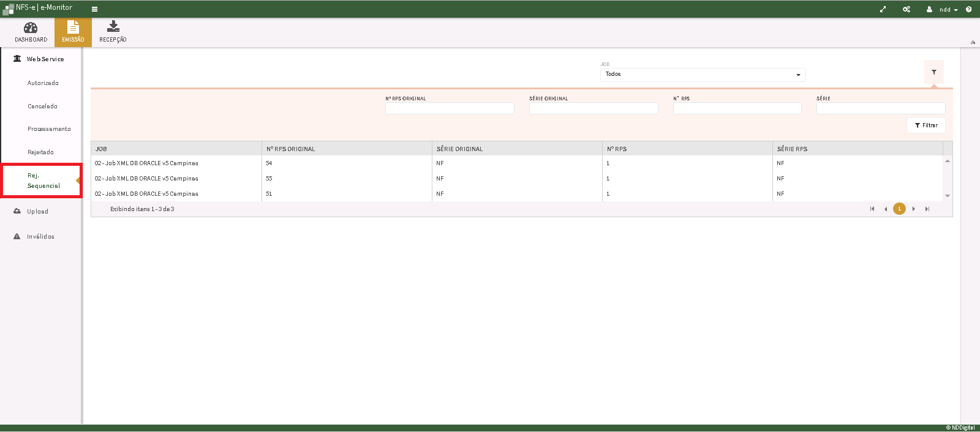Click the fullscreen expand icon
Viewport: 980px width, 432px height.
[883, 9]
